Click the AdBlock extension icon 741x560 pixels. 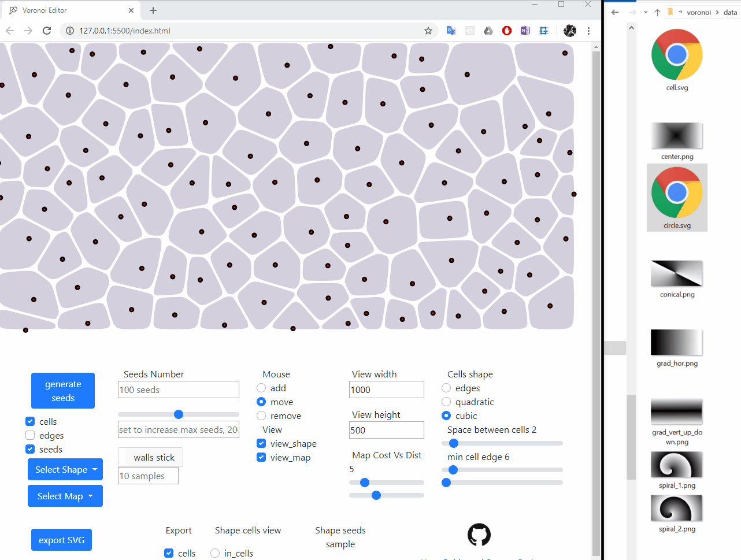click(x=507, y=31)
